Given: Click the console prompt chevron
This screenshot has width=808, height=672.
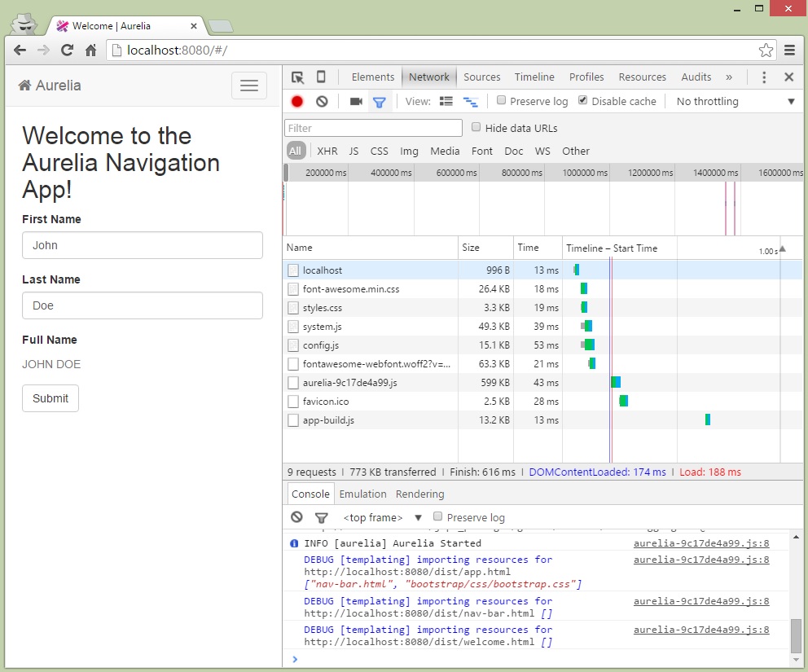Looking at the screenshot, I should (x=295, y=659).
